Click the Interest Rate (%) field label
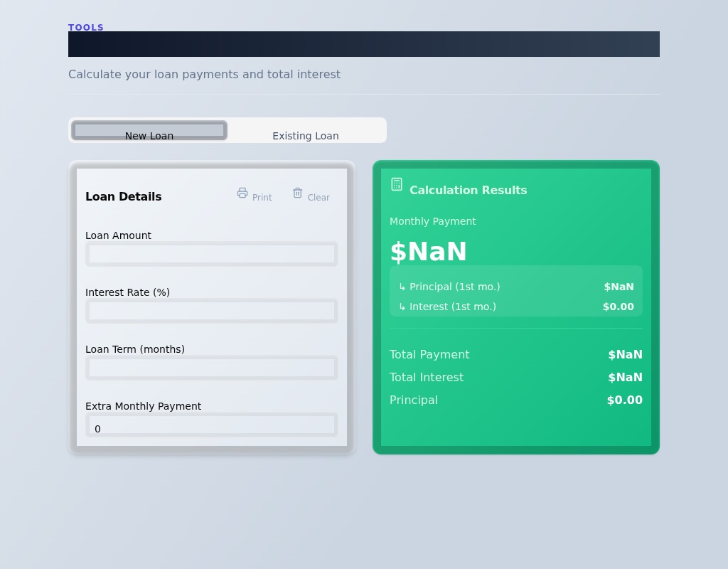This screenshot has height=569, width=728. point(128,292)
